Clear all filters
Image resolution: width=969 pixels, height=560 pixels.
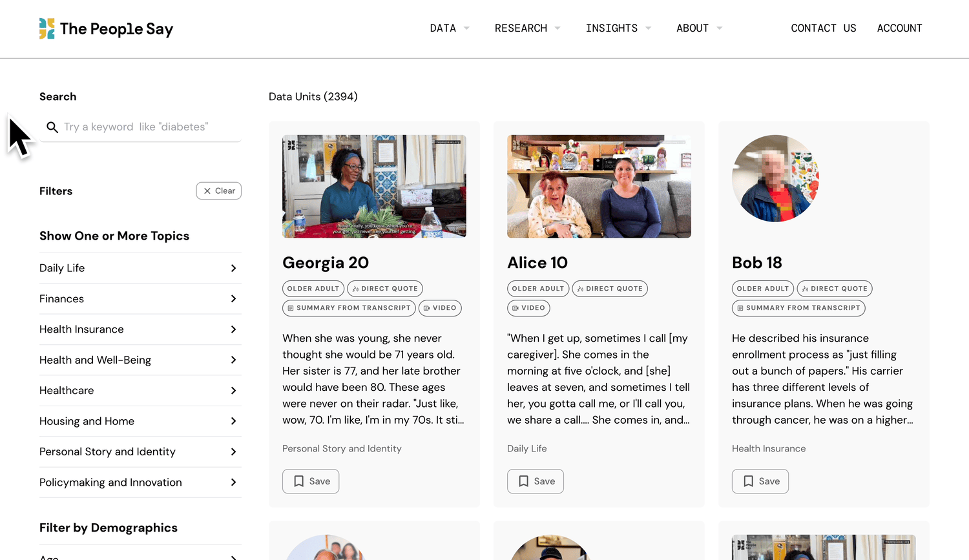pyautogui.click(x=219, y=191)
